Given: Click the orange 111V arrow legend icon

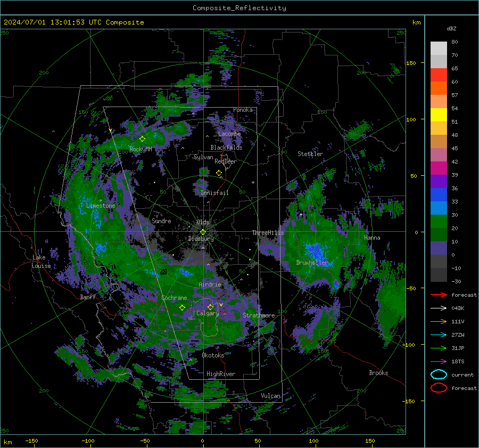Looking at the screenshot, I should click(439, 321).
